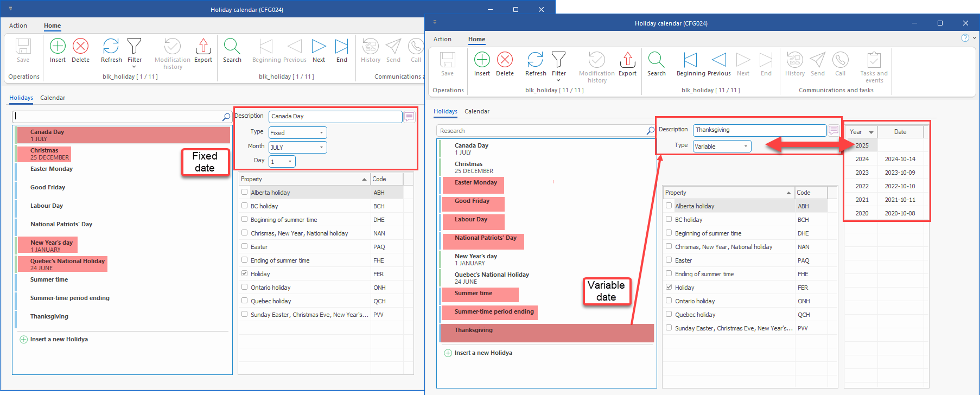Click the Research input field
This screenshot has height=395, width=980.
pyautogui.click(x=540, y=131)
